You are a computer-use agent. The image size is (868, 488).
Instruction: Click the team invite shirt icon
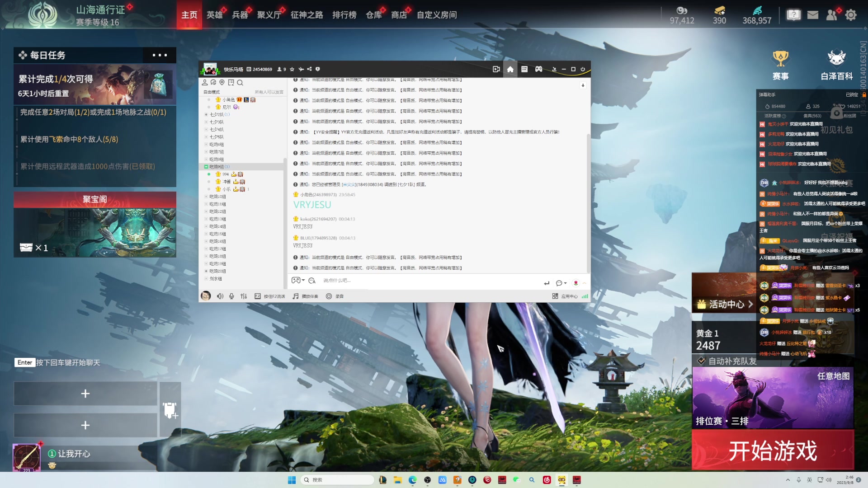170,409
